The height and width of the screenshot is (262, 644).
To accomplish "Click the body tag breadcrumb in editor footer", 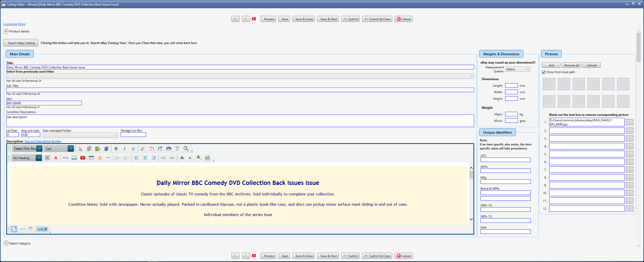I will coord(42,229).
